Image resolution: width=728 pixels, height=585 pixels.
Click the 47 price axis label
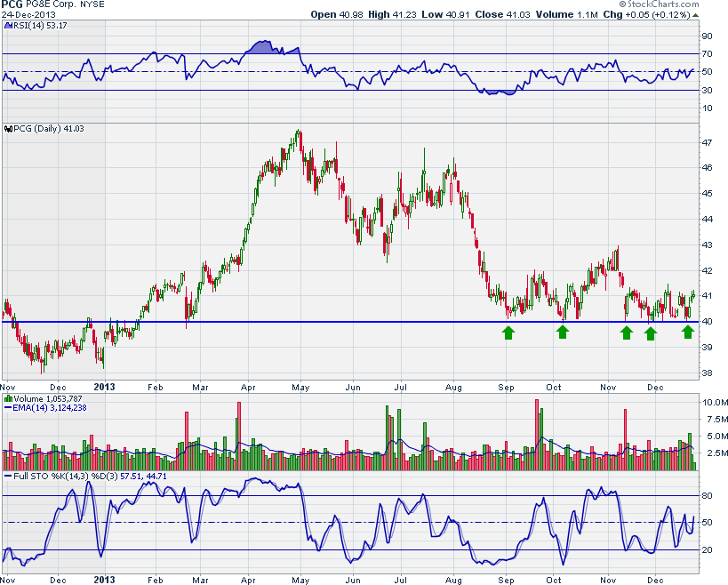707,142
